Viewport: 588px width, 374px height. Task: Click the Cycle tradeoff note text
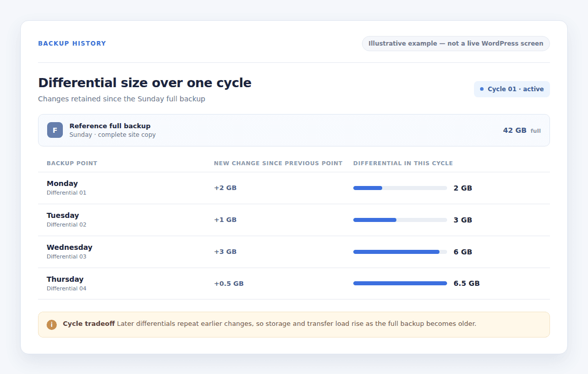[x=269, y=324]
